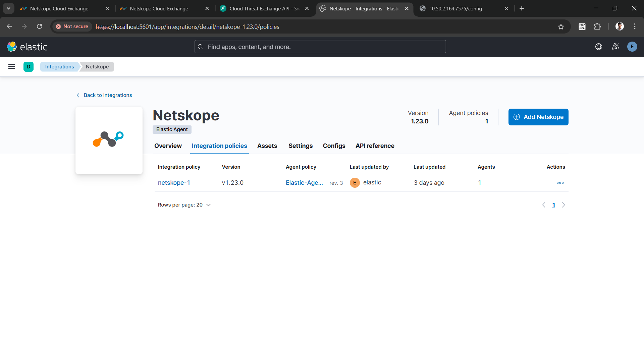This screenshot has width=644, height=342.
Task: Open the netskope-1 integration policy link
Action: click(174, 183)
